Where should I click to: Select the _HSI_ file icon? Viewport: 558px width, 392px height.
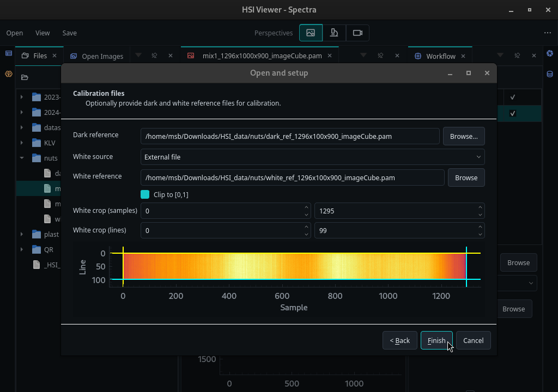click(x=37, y=265)
